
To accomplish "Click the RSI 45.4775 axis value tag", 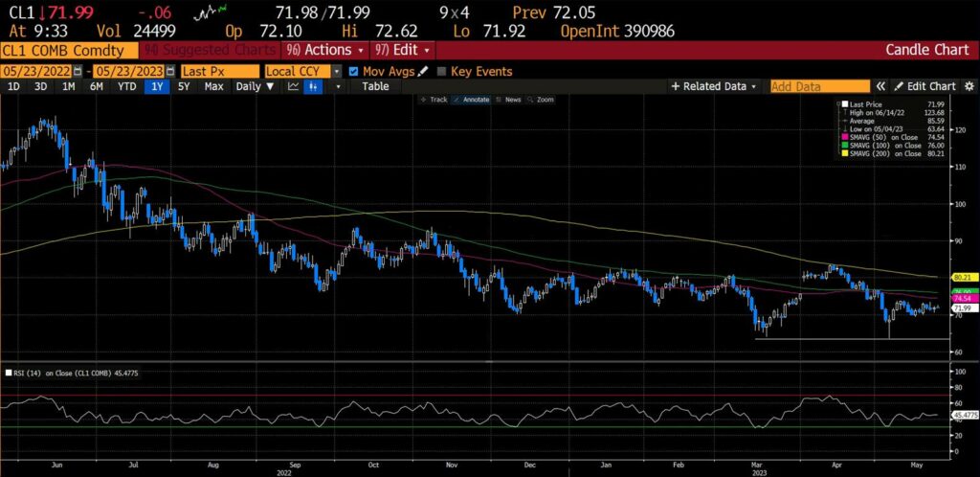I will 963,415.
